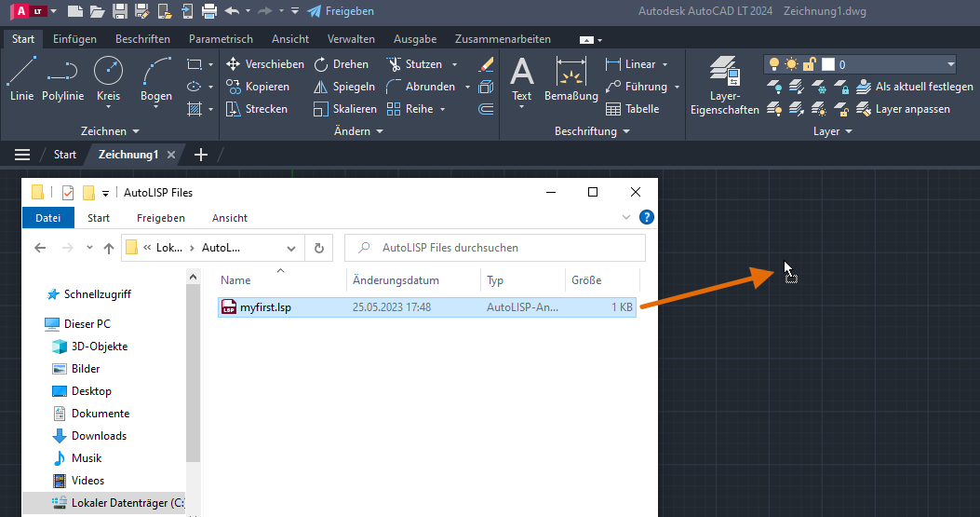
Task: Select Linear dimension tool
Action: [x=630, y=64]
